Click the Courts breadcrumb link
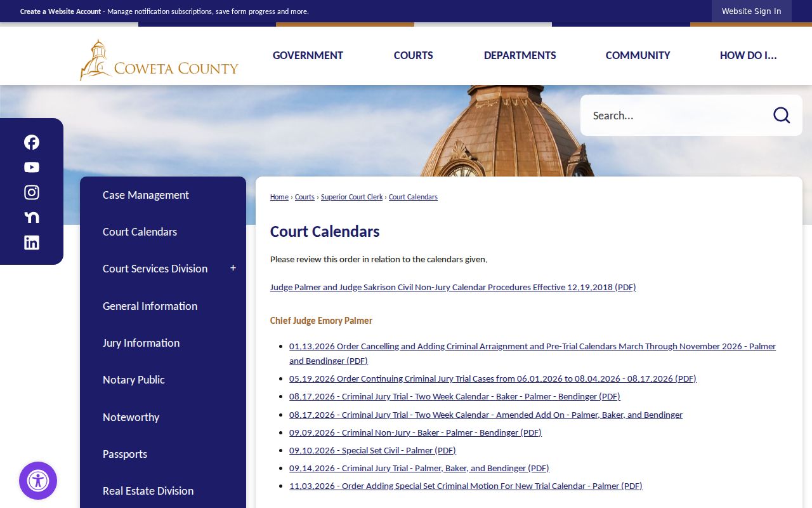The image size is (812, 508). 304,197
